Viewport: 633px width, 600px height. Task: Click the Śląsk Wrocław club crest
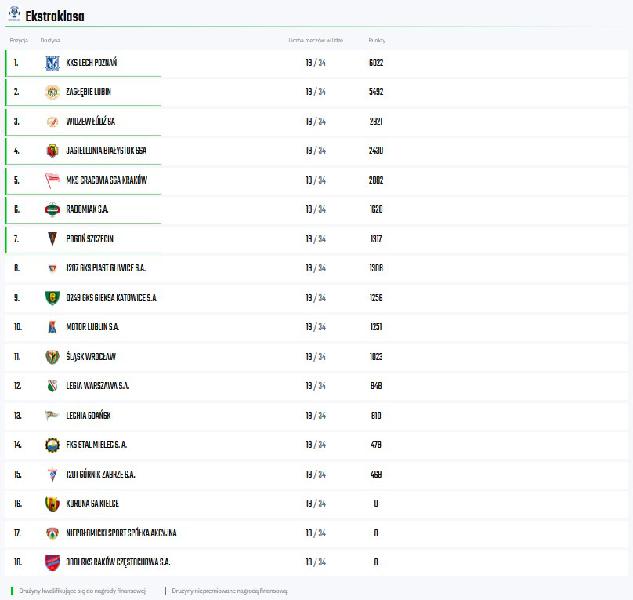coord(52,357)
